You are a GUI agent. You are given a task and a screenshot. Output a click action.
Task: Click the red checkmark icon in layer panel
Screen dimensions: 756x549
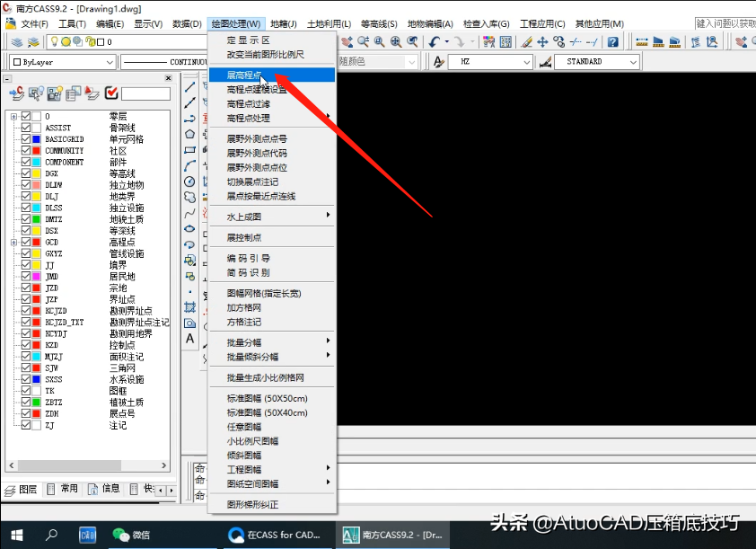(111, 93)
